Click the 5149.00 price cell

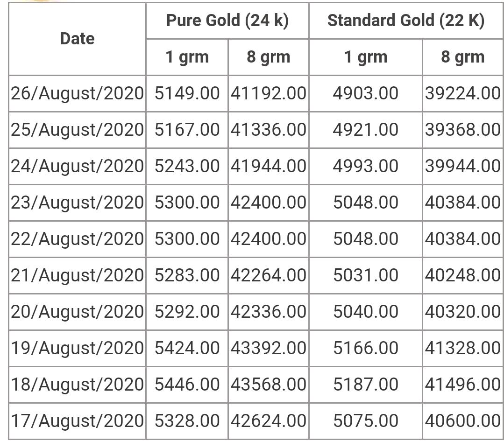187,93
